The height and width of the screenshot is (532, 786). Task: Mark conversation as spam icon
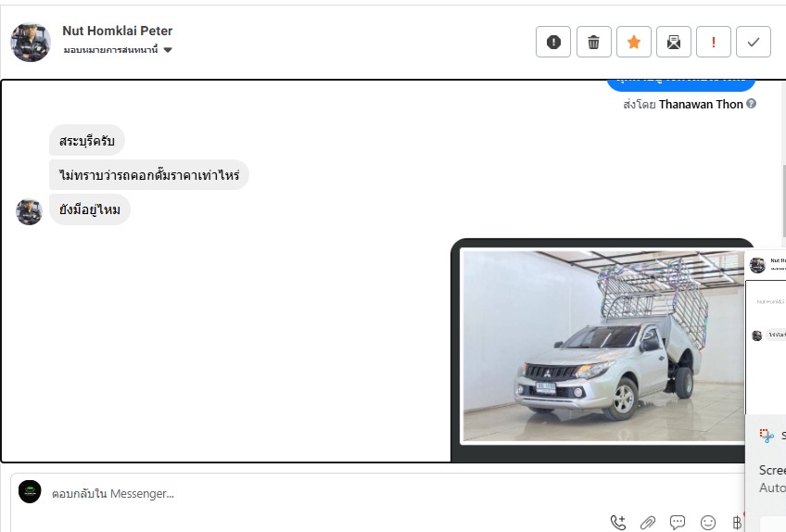tap(553, 42)
